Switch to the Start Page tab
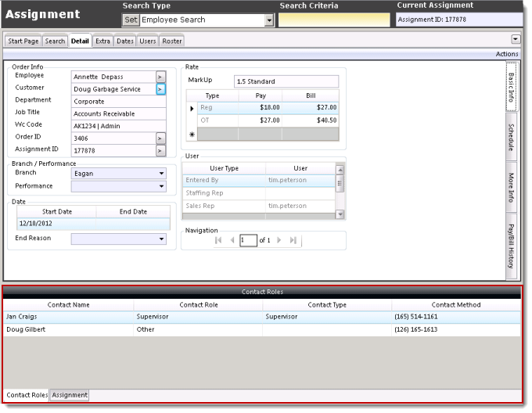 pos(23,41)
